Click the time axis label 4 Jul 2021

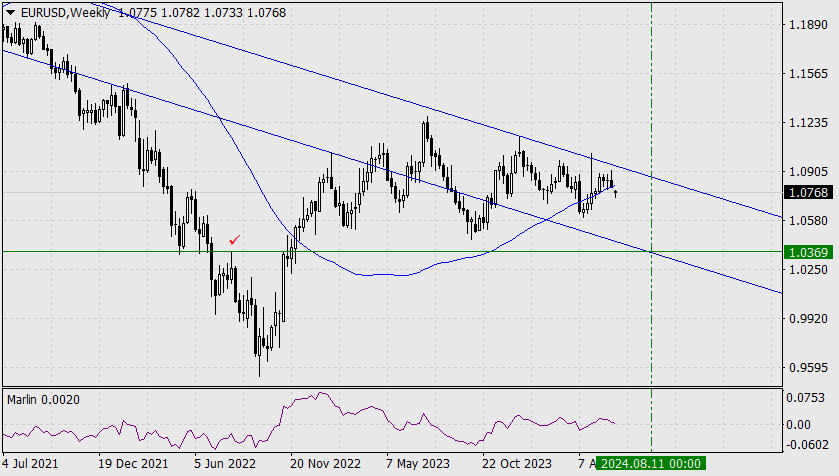tap(30, 463)
